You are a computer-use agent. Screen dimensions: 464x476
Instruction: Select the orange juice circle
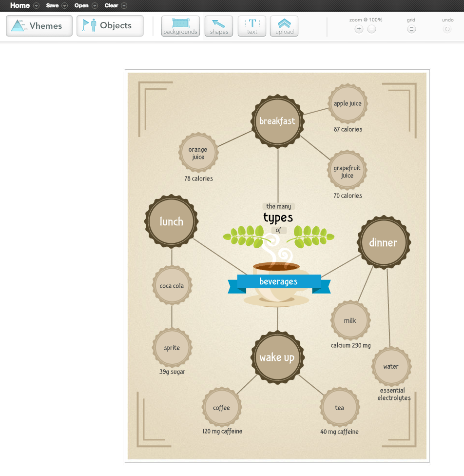(198, 153)
